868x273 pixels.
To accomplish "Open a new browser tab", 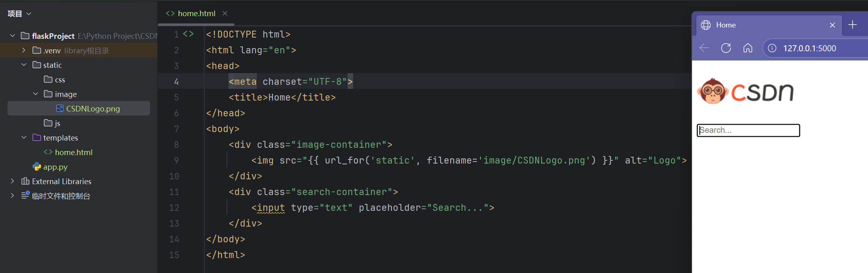I will pos(853,25).
